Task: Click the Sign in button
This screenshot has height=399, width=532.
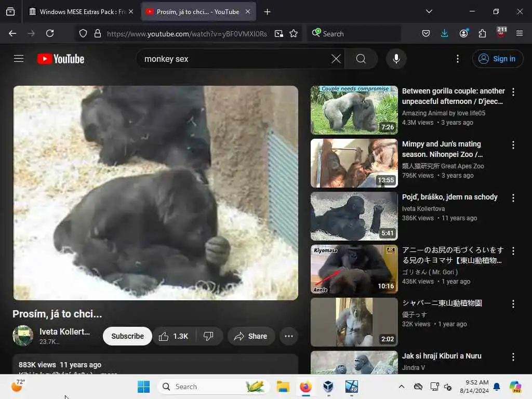Action: pos(498,59)
